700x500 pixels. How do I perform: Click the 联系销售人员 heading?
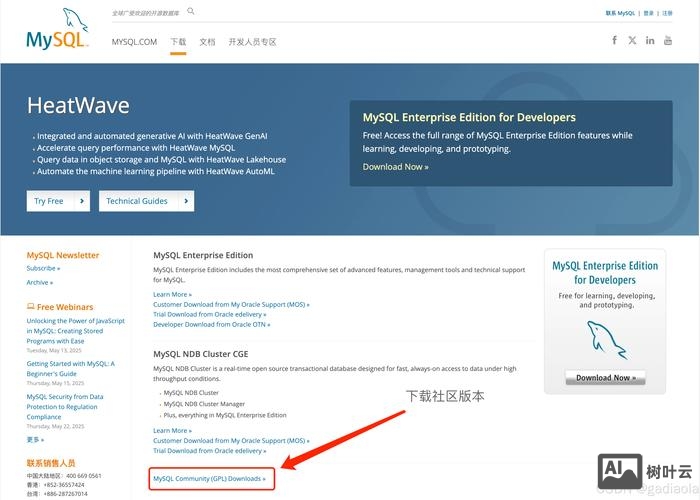(51, 463)
